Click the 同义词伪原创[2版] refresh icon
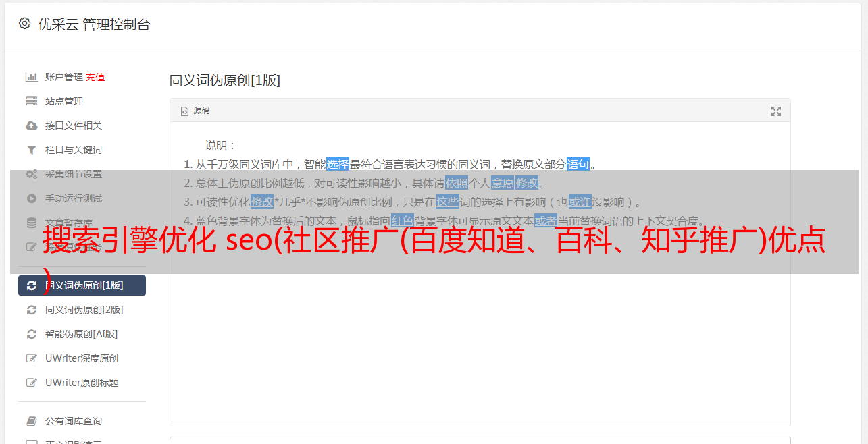 [x=31, y=310]
